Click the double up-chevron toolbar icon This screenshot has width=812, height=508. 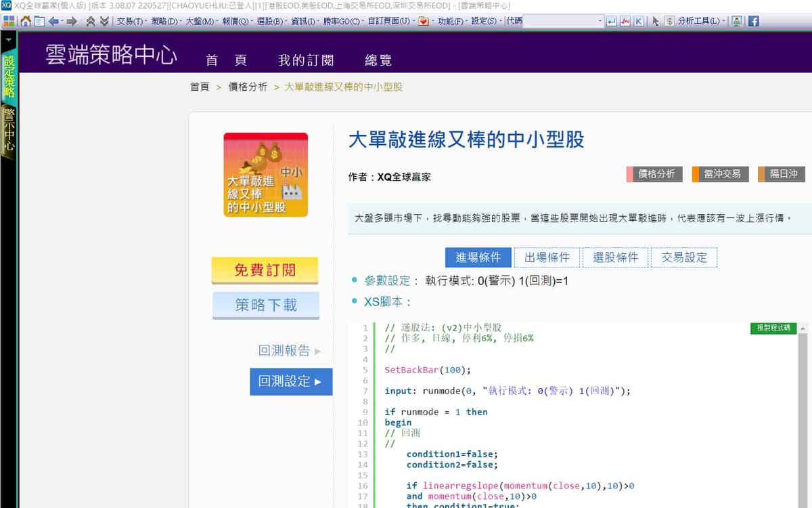[91, 21]
